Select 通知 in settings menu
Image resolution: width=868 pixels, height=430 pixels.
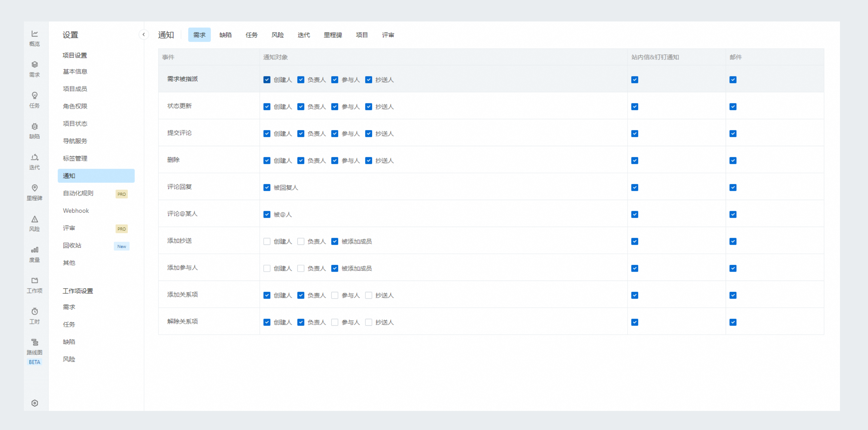click(x=96, y=176)
